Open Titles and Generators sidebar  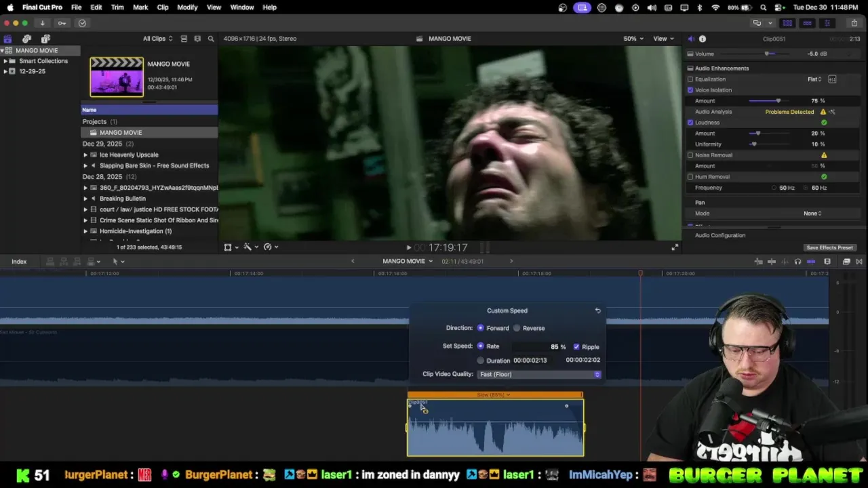[45, 39]
